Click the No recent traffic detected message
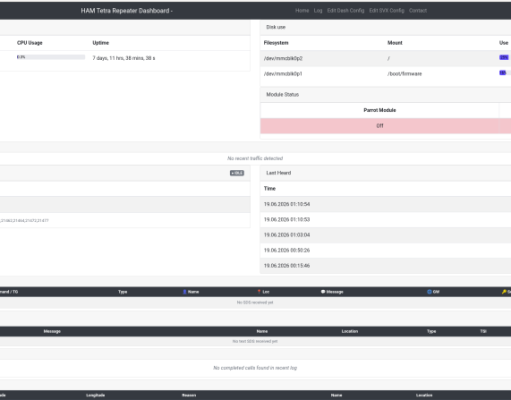511x400 pixels. click(x=255, y=158)
